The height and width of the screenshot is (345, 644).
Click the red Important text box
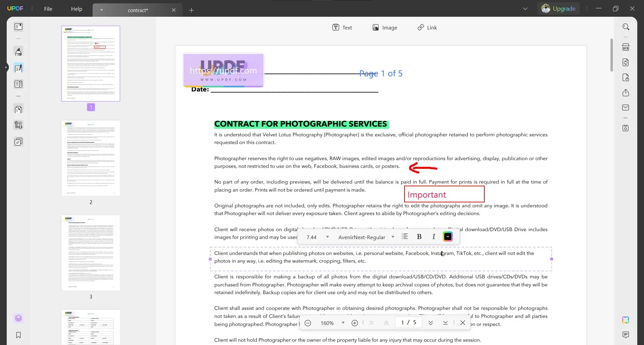click(444, 194)
